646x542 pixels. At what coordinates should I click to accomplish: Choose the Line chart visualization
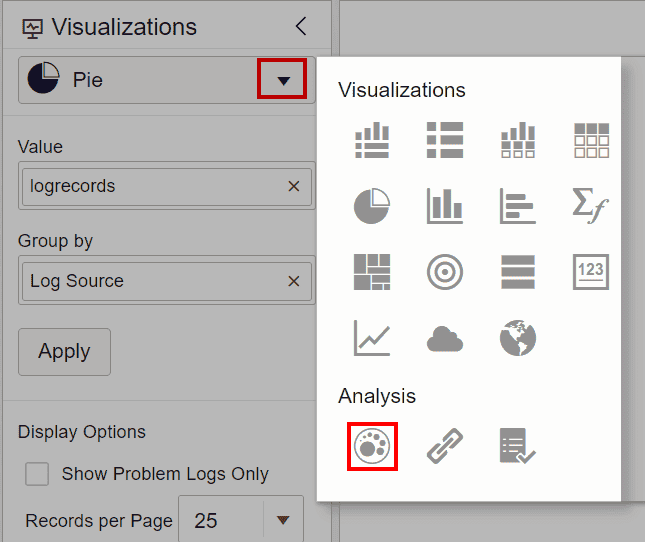pos(371,338)
